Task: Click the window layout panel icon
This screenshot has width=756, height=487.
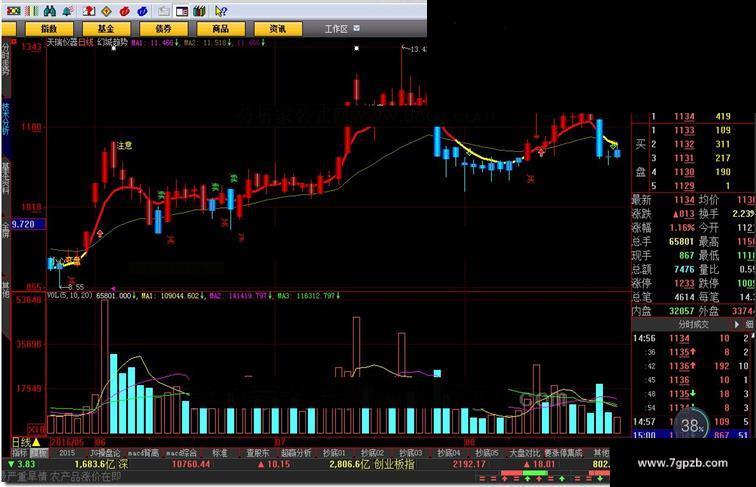Action: [x=182, y=11]
